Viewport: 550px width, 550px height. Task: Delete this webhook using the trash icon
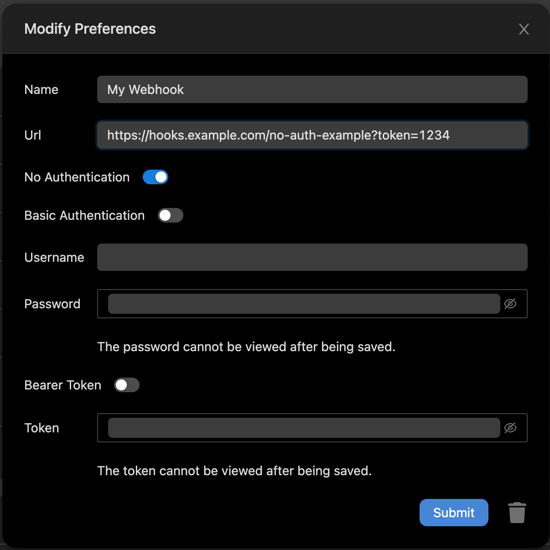[517, 512]
